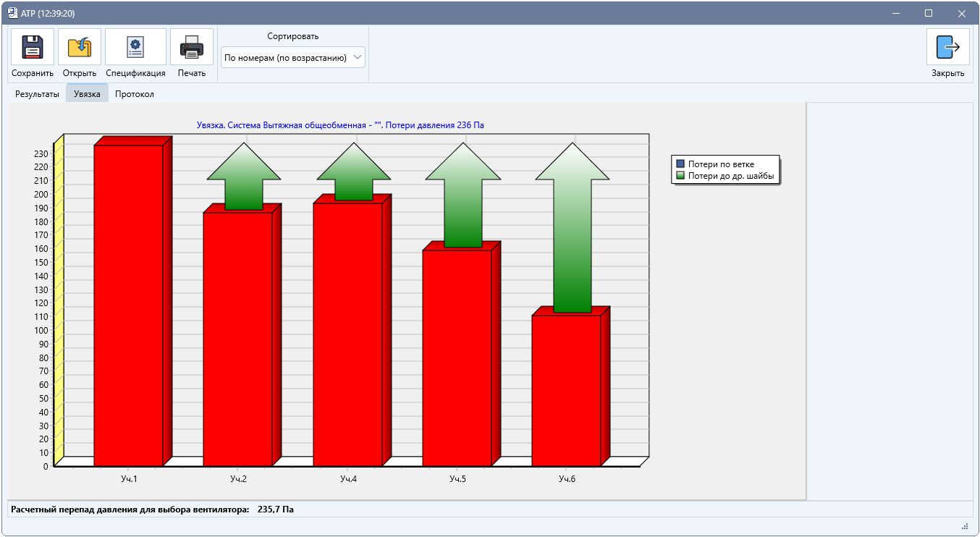Image resolution: width=980 pixels, height=537 pixels.
Task: Open file with the Открыть folder icon
Action: 80,47
